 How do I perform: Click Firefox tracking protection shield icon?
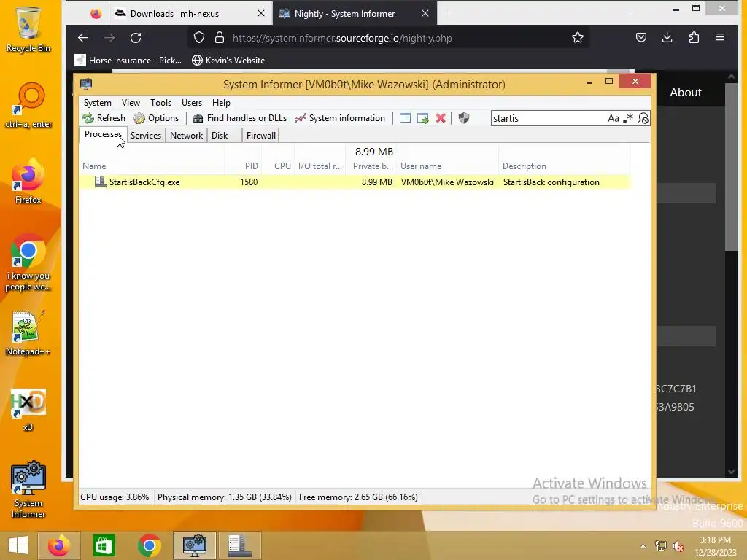199,38
